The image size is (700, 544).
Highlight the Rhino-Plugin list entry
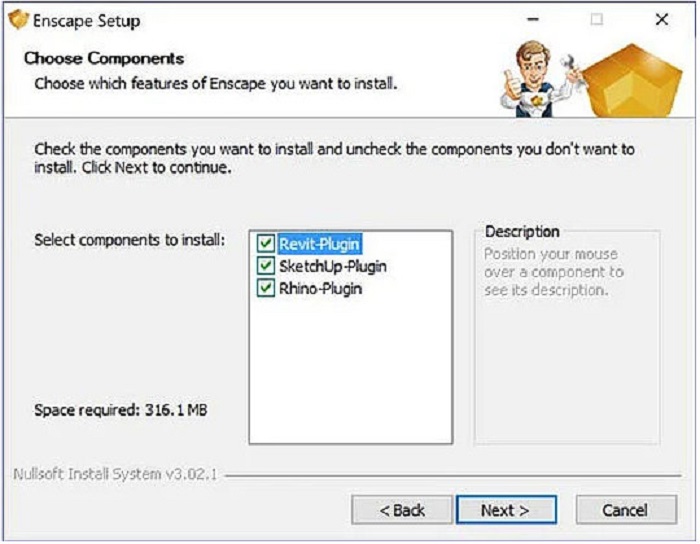click(321, 289)
